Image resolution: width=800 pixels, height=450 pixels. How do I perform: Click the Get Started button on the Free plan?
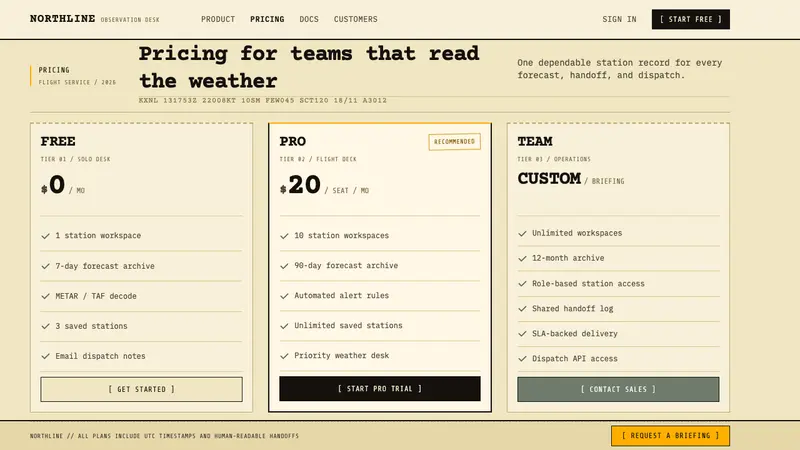(141, 389)
